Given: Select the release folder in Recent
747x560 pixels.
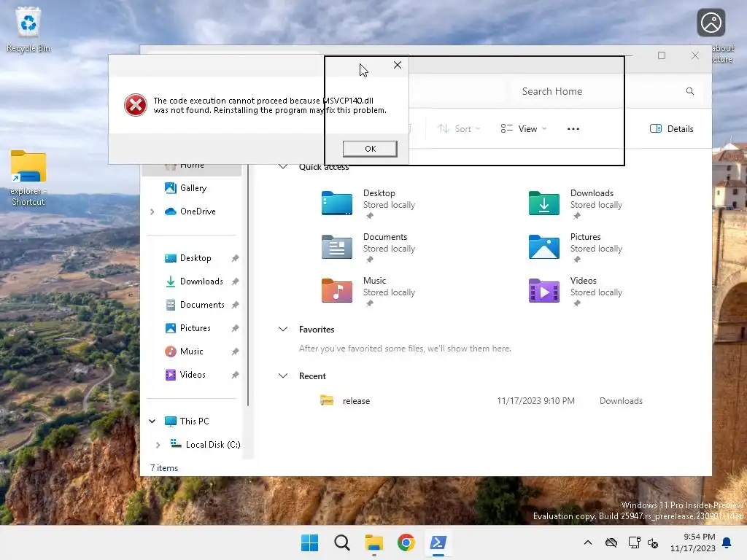Looking at the screenshot, I should (x=356, y=401).
